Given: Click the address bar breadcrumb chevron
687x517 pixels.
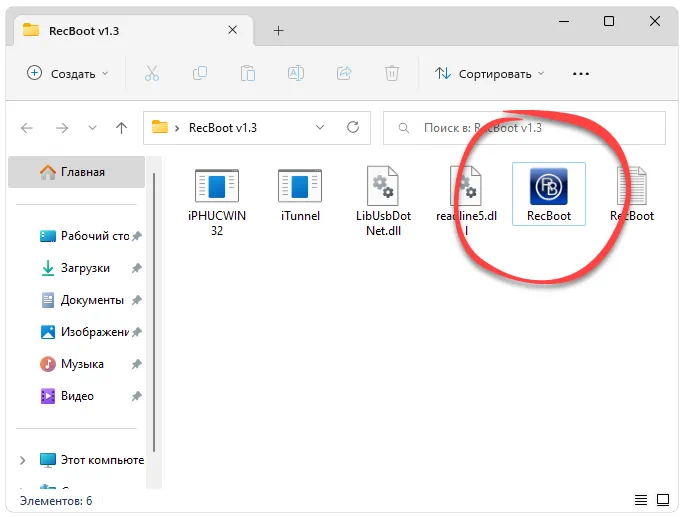Looking at the screenshot, I should point(177,128).
